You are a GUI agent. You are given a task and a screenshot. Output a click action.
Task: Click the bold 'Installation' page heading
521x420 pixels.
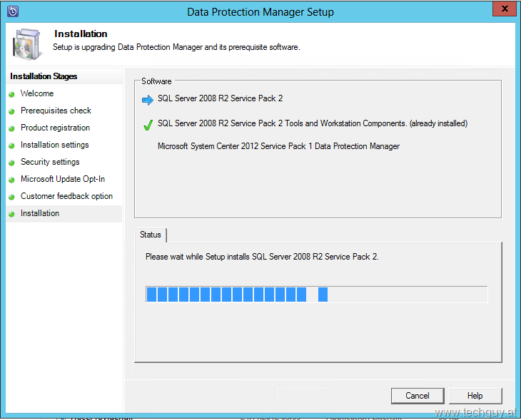tap(81, 34)
